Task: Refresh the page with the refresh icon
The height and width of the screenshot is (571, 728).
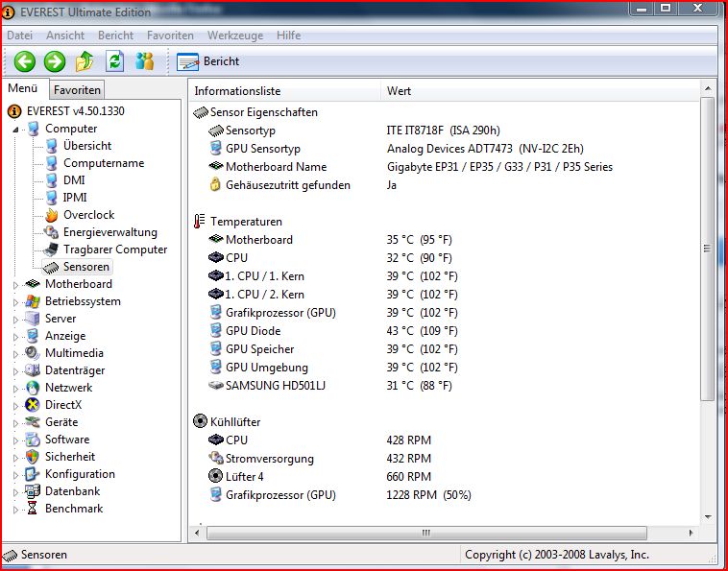Action: point(114,61)
